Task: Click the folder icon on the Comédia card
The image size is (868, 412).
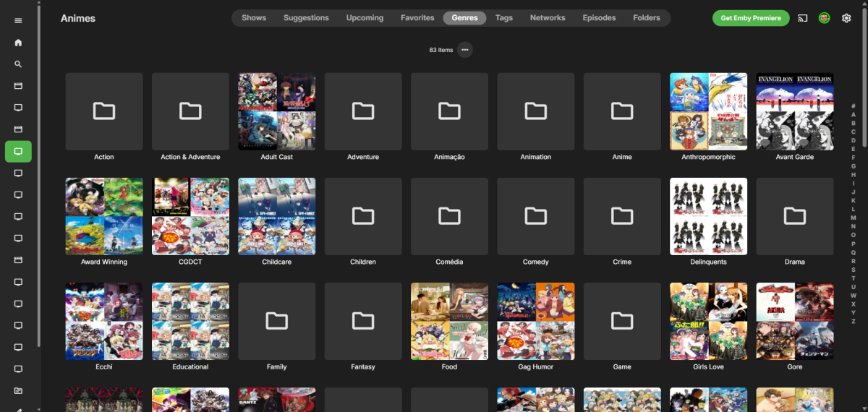Action: (x=449, y=216)
